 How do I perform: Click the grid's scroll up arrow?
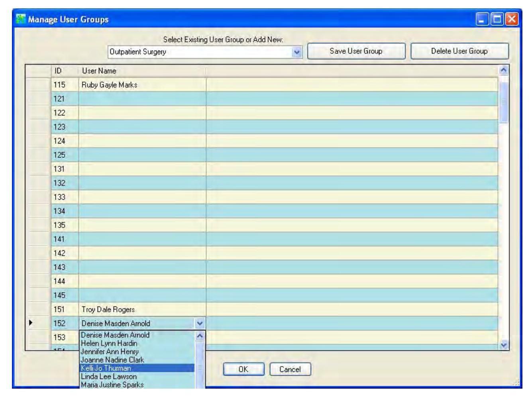pyautogui.click(x=504, y=70)
